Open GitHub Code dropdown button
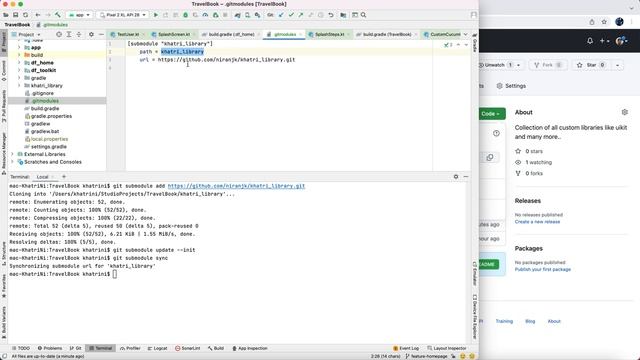 coord(491,113)
